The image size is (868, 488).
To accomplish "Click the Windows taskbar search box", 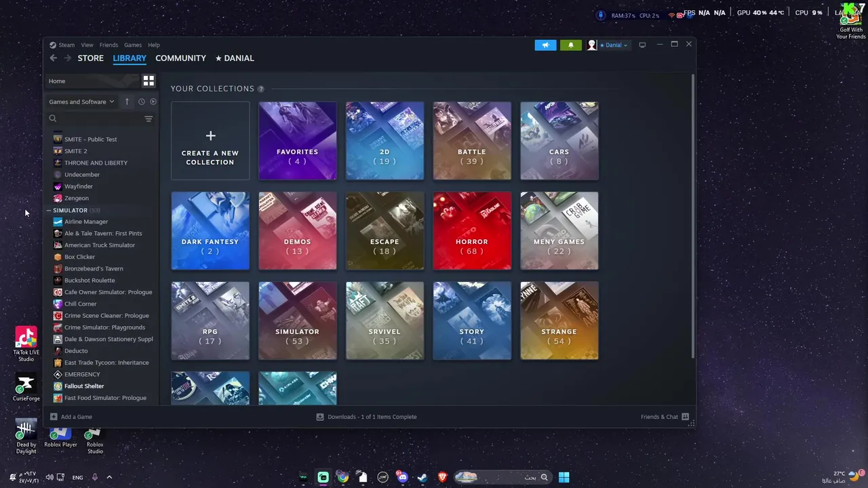I will [502, 477].
